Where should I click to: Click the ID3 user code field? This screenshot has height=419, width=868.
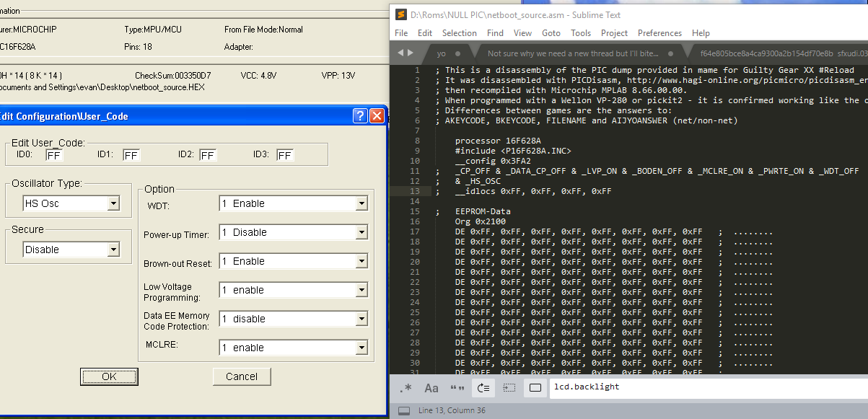(284, 155)
